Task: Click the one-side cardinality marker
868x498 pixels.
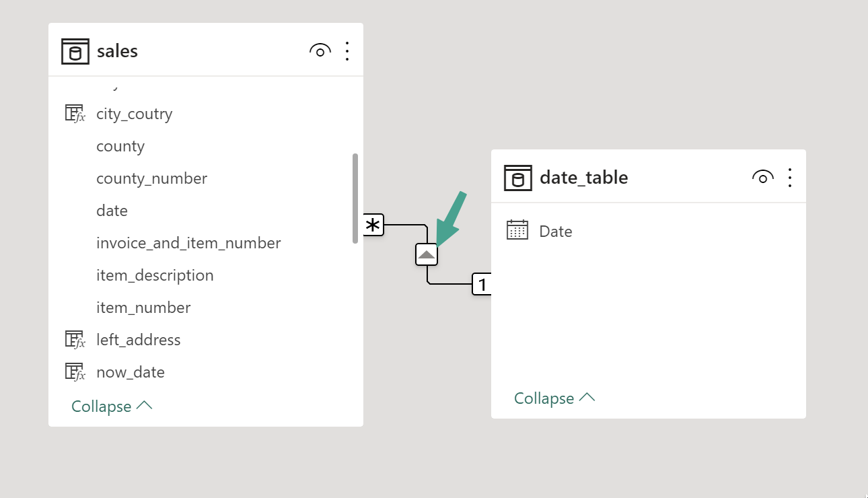Action: 482,284
